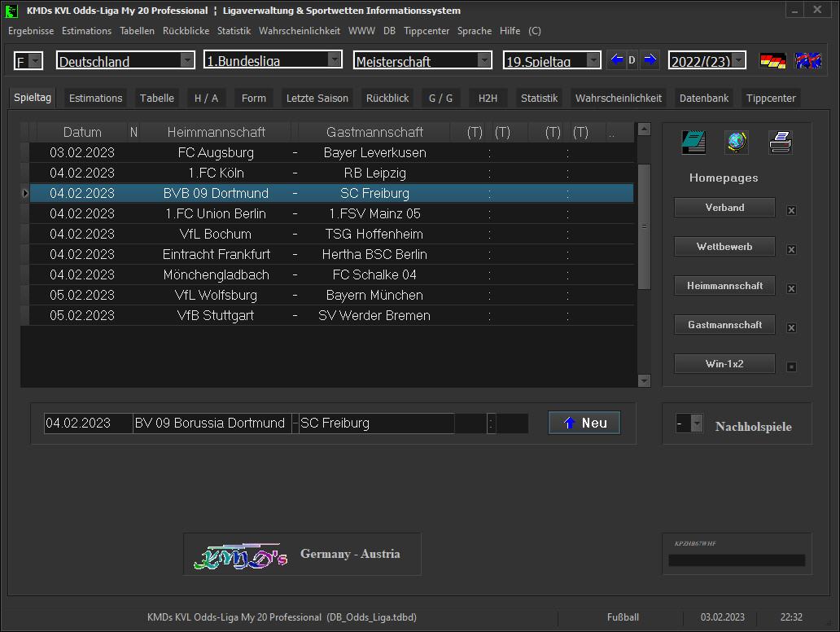Click the Win-1x2 button
Image resolution: width=840 pixels, height=632 pixels.
[724, 364]
